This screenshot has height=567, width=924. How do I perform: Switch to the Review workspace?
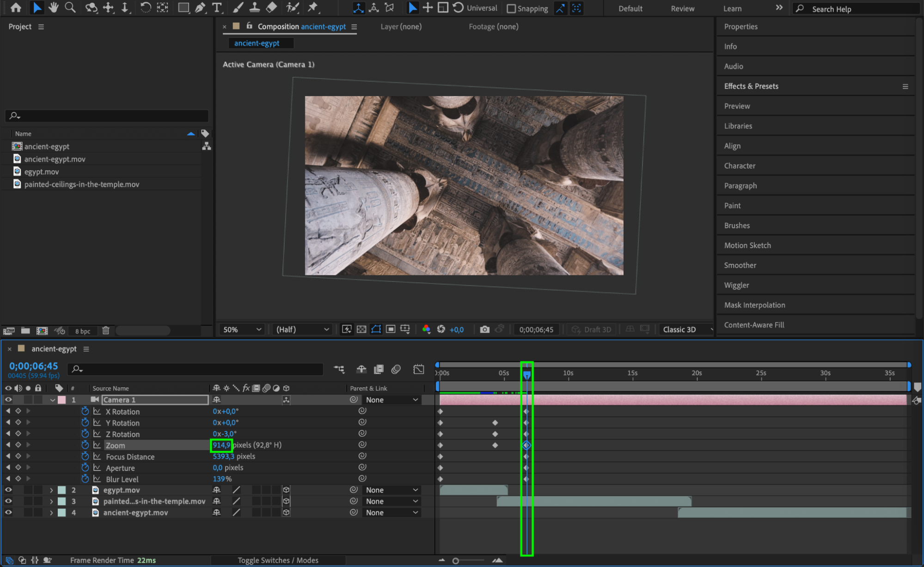(x=682, y=8)
